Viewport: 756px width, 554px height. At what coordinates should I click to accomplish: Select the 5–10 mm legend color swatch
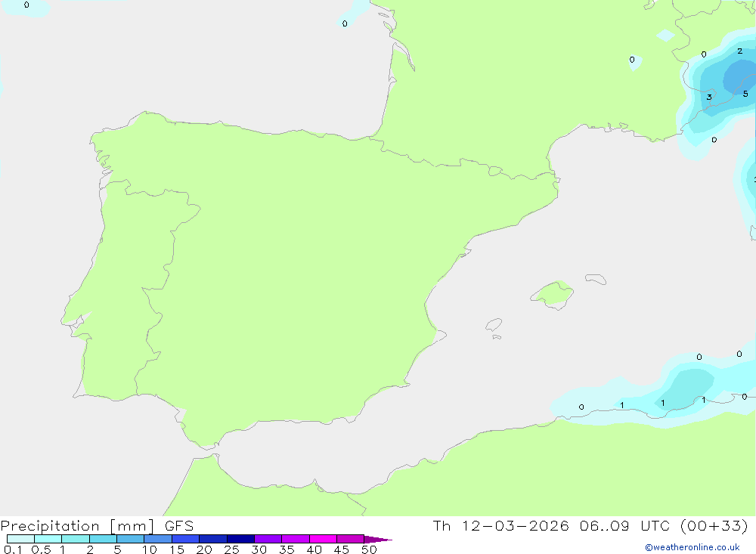131,539
